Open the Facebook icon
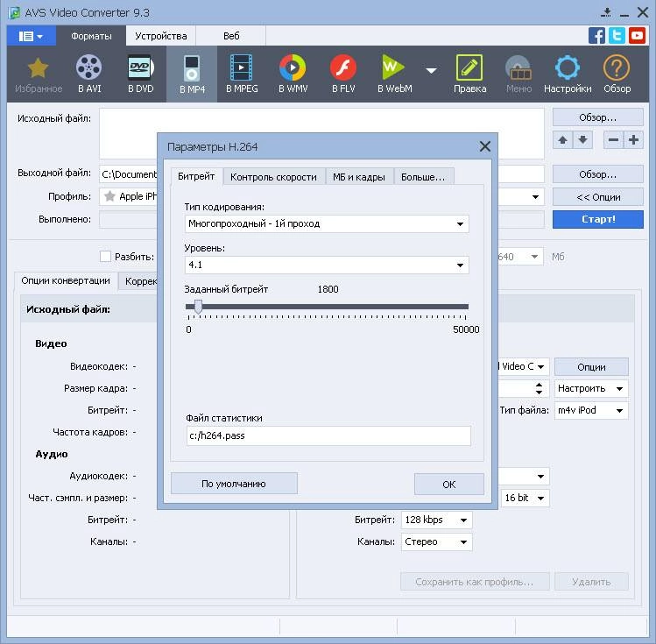This screenshot has width=656, height=644. pos(596,36)
